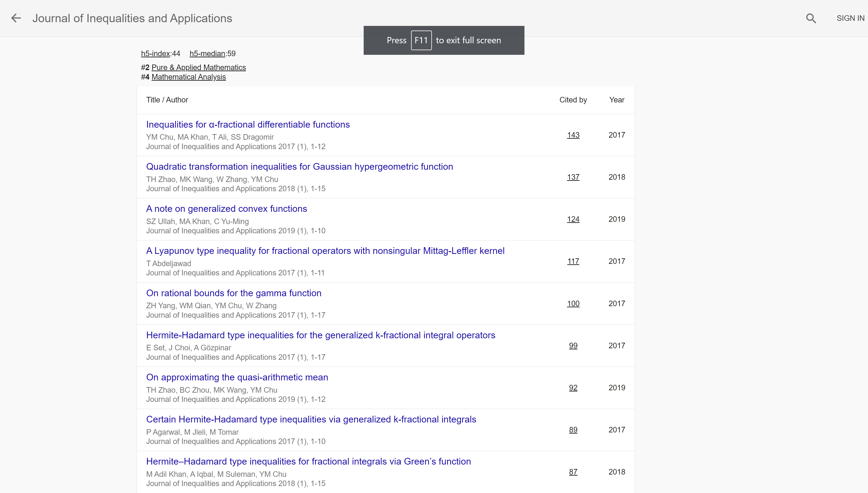Open Inequalities for α-fractional differentiable functions
Image resolution: width=868 pixels, height=493 pixels.
(x=248, y=125)
